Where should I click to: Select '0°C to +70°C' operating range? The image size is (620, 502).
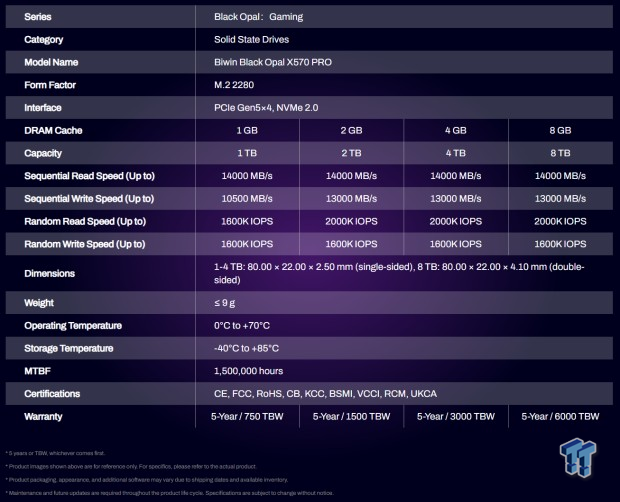(x=242, y=326)
